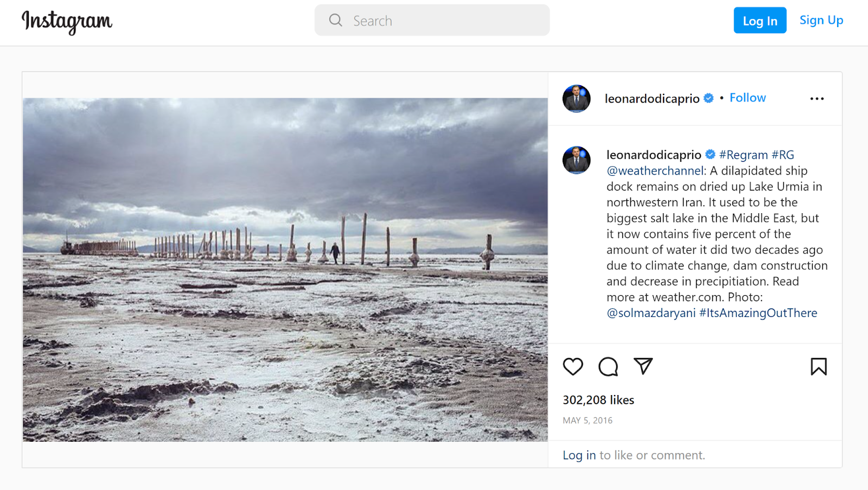
Task: Open the @solmazdaryani mention
Action: tap(650, 313)
